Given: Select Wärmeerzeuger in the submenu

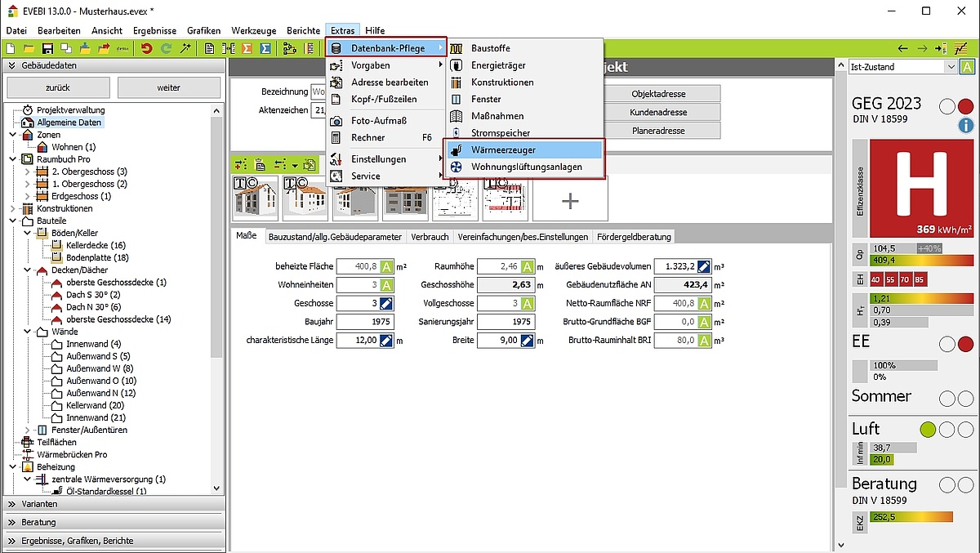Looking at the screenshot, I should click(523, 150).
